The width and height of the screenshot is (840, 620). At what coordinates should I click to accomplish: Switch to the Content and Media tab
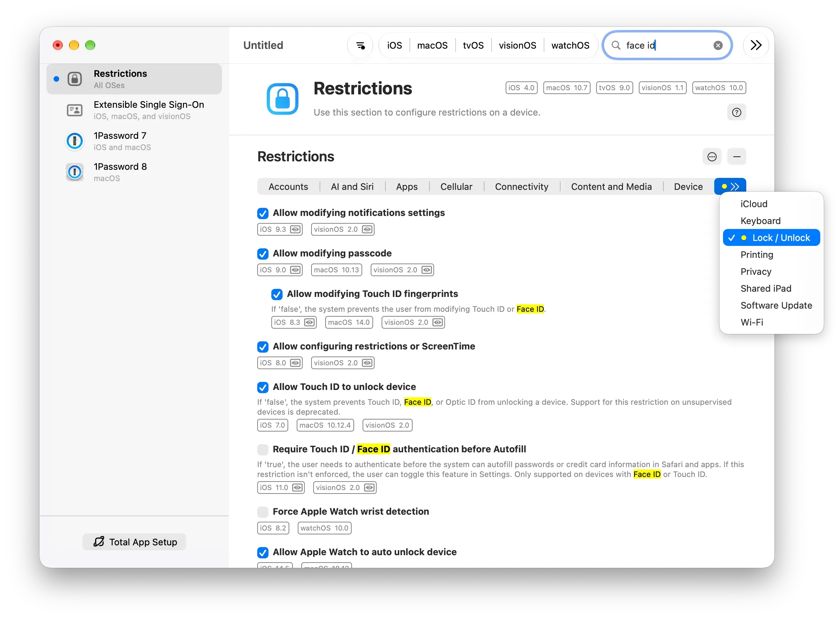(x=611, y=187)
